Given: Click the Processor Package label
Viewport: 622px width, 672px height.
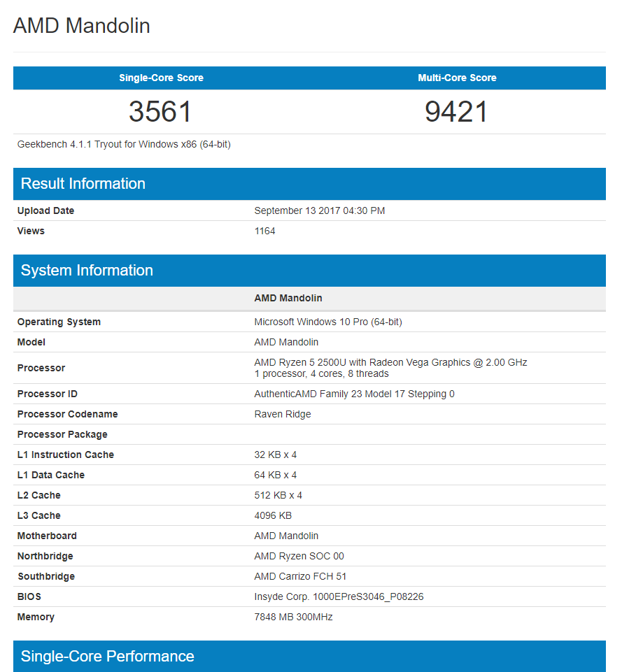Looking at the screenshot, I should point(62,434).
